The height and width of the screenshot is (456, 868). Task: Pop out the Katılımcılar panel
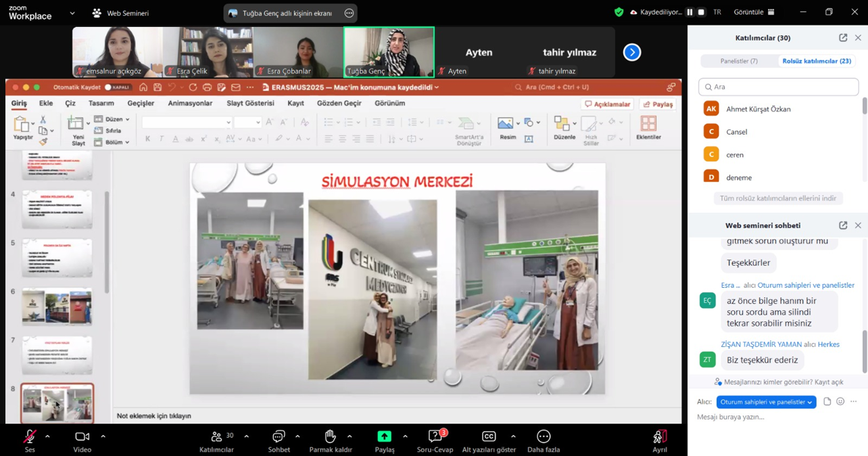tap(843, 38)
